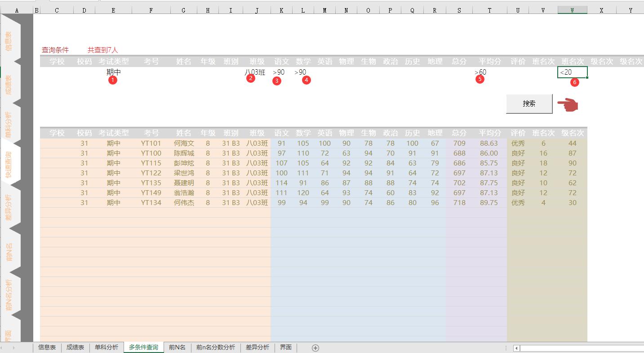
Task: Switch to the 差异分析 sheet tab
Action: 258,347
